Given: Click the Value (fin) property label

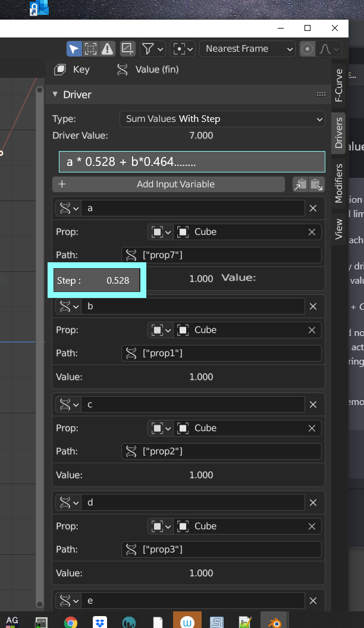Looking at the screenshot, I should click(157, 70).
